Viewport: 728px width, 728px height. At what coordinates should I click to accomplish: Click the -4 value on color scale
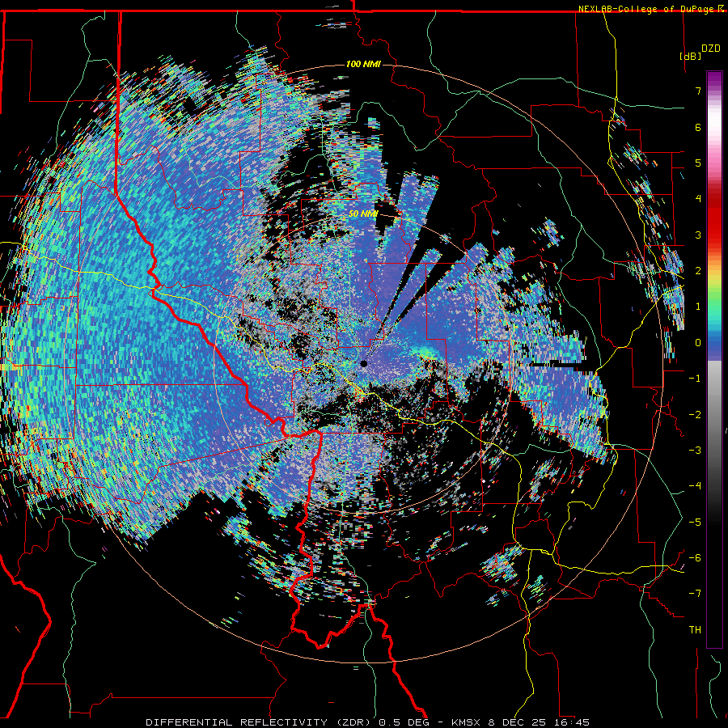[695, 486]
